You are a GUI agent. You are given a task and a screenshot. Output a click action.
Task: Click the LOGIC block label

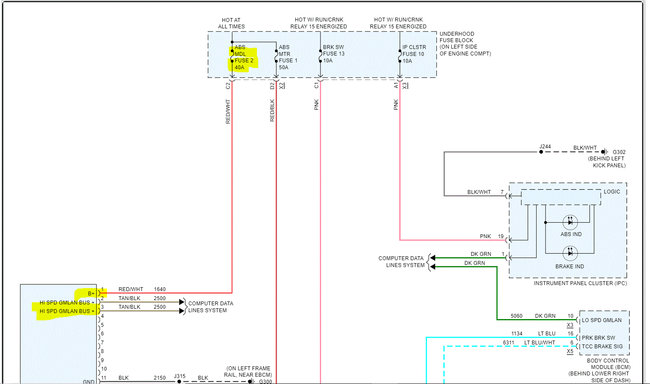(612, 192)
